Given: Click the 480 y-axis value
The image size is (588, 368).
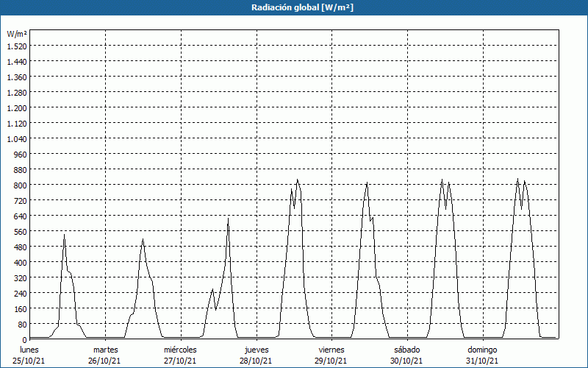Looking at the screenshot, I should click(21, 247).
